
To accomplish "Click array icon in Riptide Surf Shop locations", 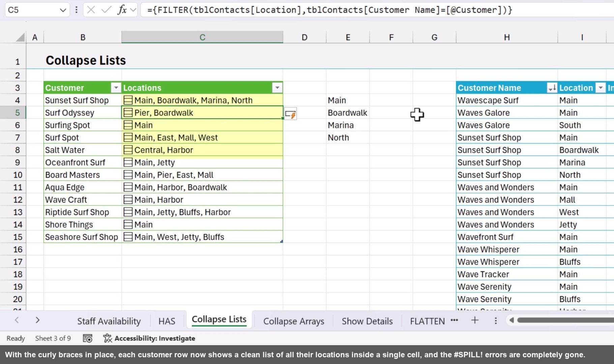I will point(128,212).
